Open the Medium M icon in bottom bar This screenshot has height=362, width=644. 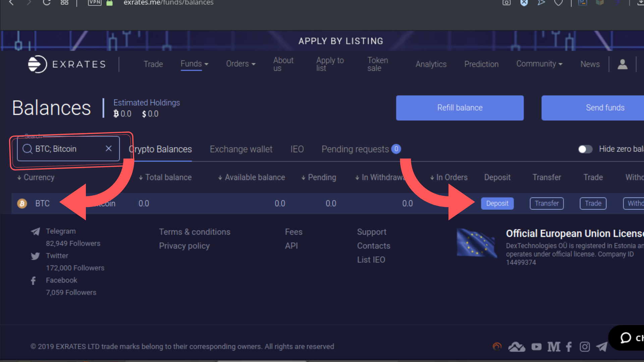[554, 347]
